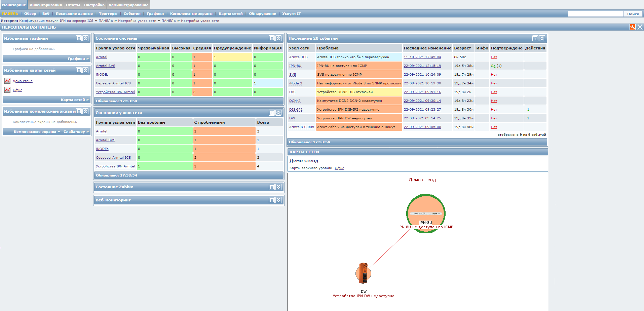Click the 3 in Средняя for Устройства IPN Armtel
The width and height of the screenshot is (644, 311).
[x=202, y=92]
